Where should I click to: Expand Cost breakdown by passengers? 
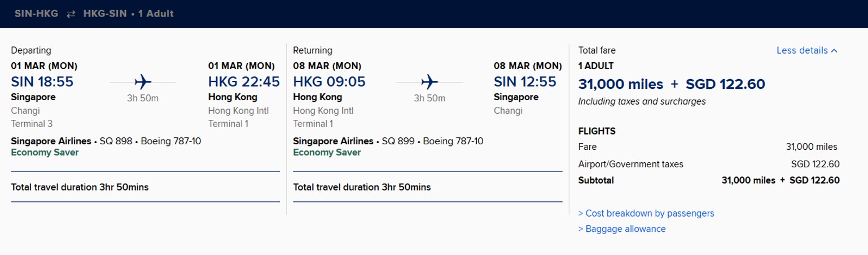646,213
